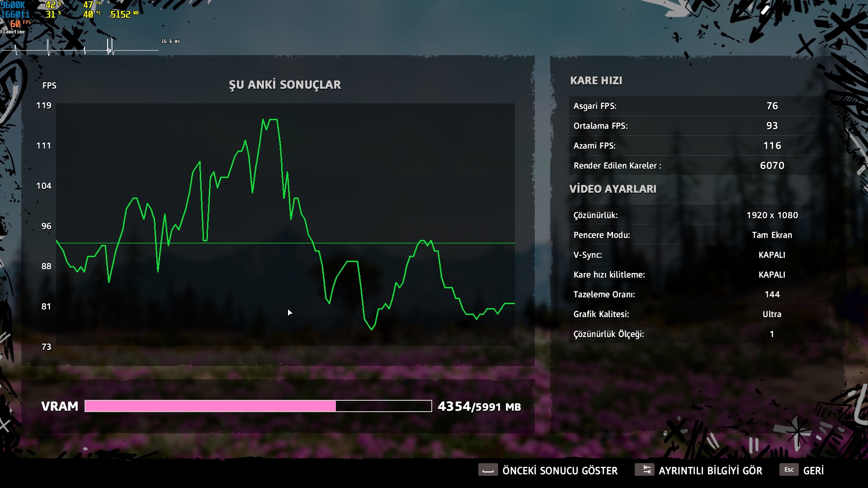This screenshot has height=488, width=868.
Task: Click the Tam Ekran value
Action: (772, 235)
